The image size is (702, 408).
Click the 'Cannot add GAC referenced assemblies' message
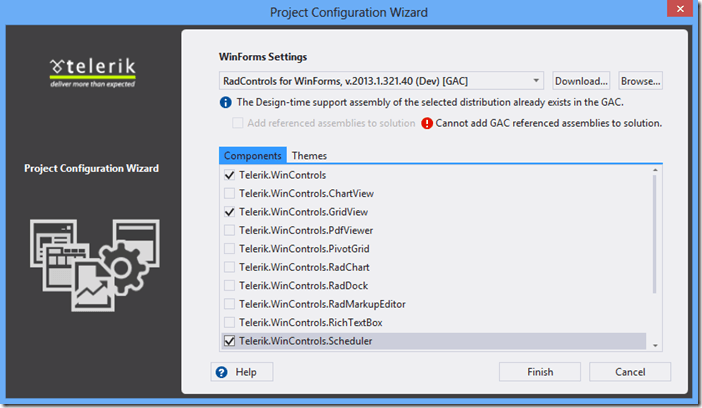(x=548, y=123)
